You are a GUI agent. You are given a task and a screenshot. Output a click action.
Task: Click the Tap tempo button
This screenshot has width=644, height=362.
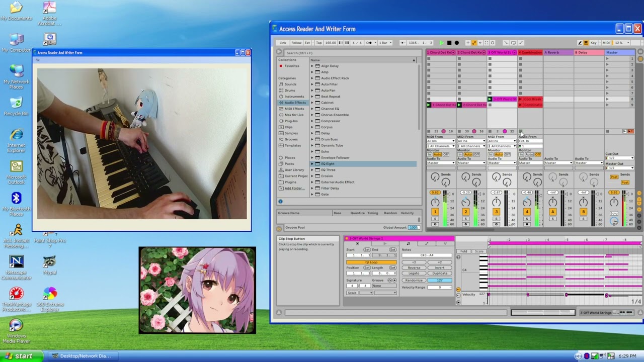coord(318,43)
